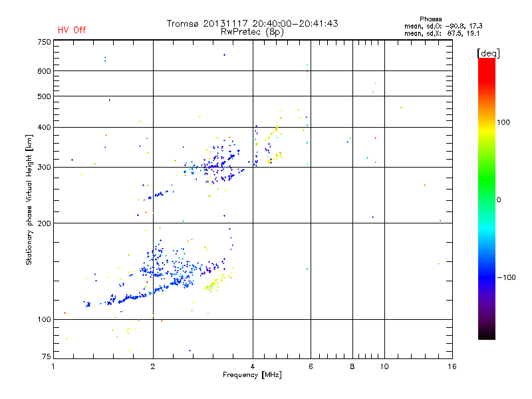
Task: Click the "Frequency [MHz]" x-axis title
Action: (252, 375)
